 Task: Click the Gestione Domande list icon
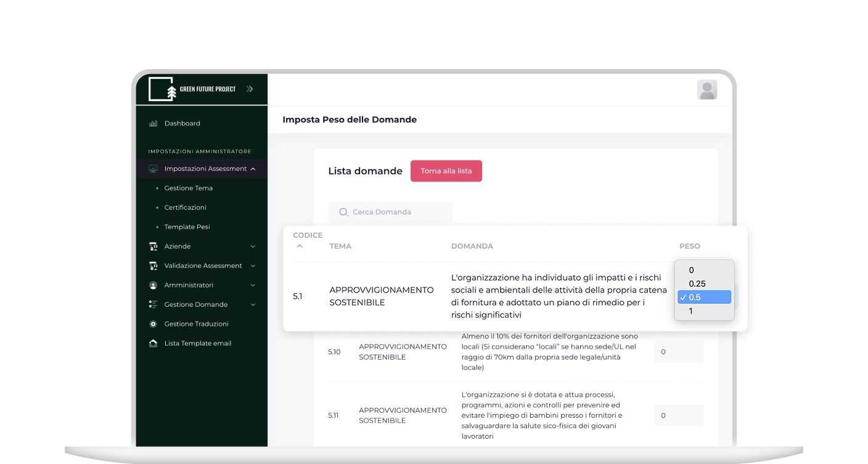point(154,305)
